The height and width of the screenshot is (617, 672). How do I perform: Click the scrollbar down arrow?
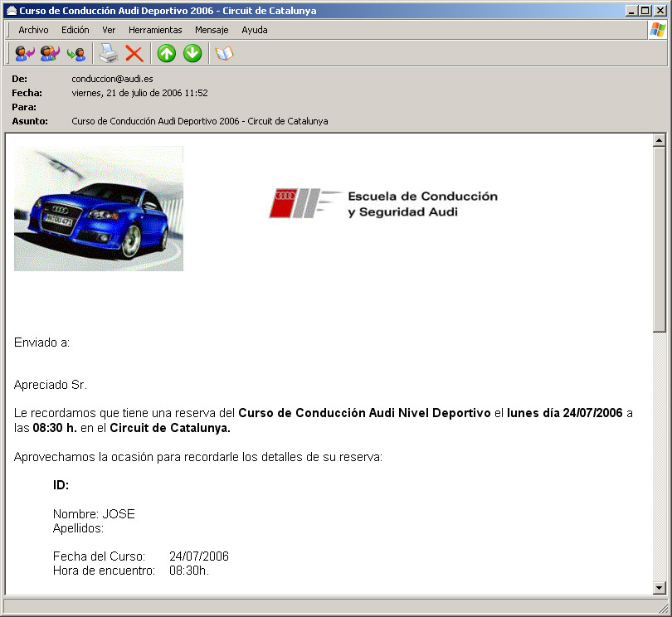[x=660, y=588]
